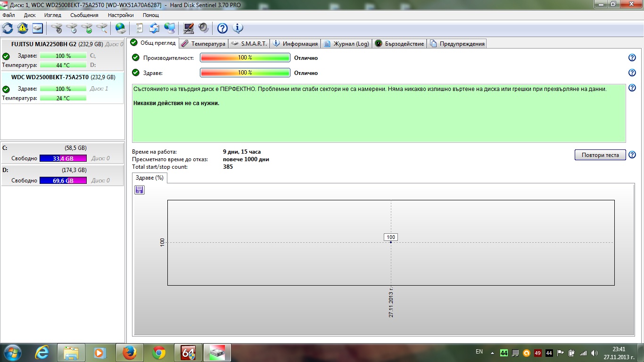644x362 pixels.
Task: Click the green check icon by Здраве label
Action: pos(136,73)
